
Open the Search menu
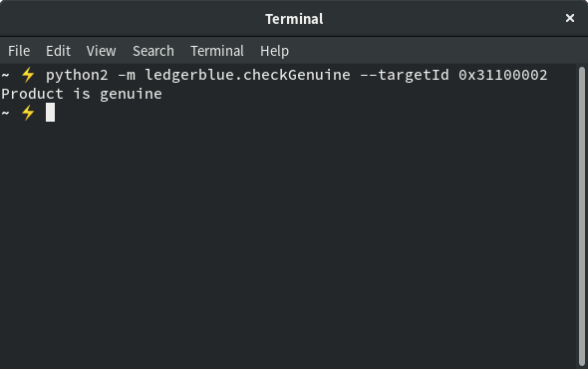[x=153, y=51]
